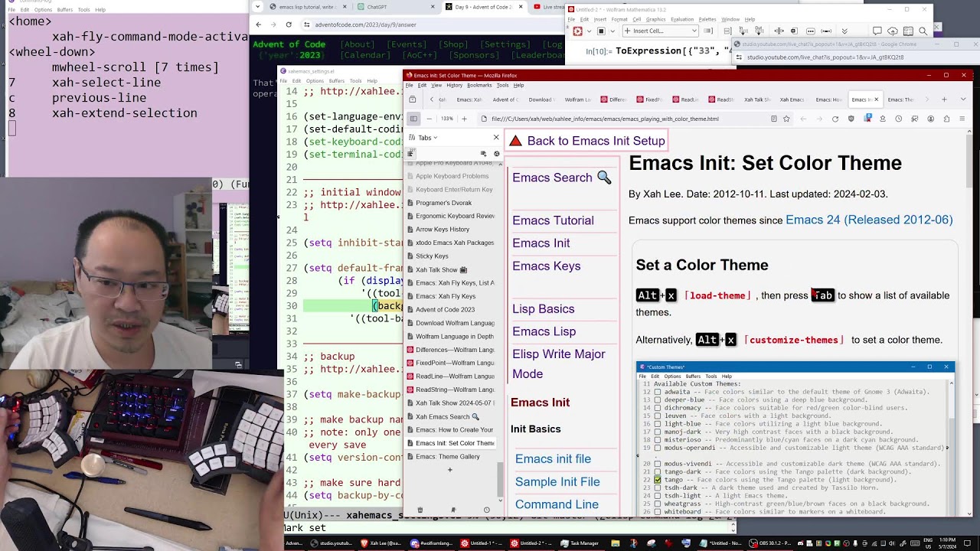The image size is (980, 551).
Task: Open Firefox View icon left of tabs
Action: [x=413, y=99]
